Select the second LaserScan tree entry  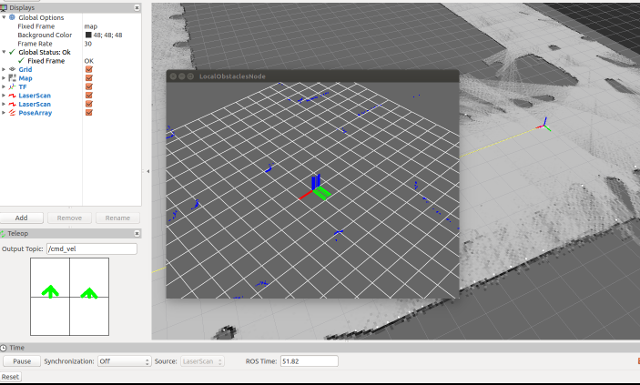pos(35,104)
